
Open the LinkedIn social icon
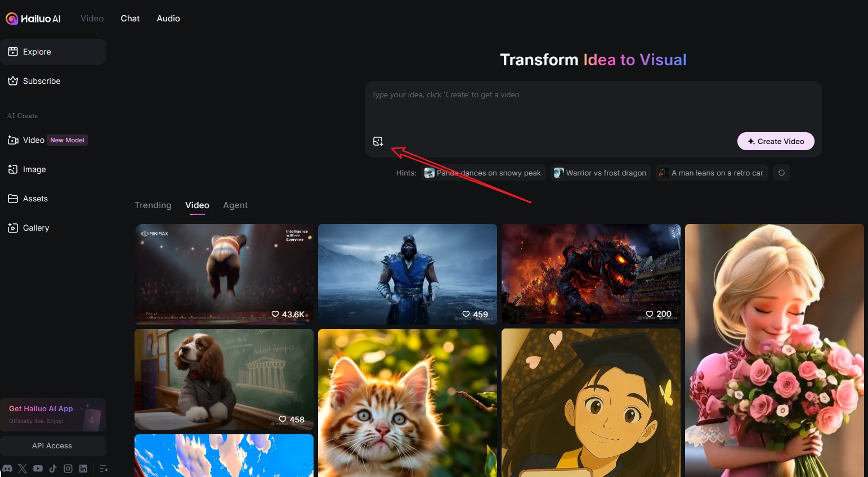(83, 469)
